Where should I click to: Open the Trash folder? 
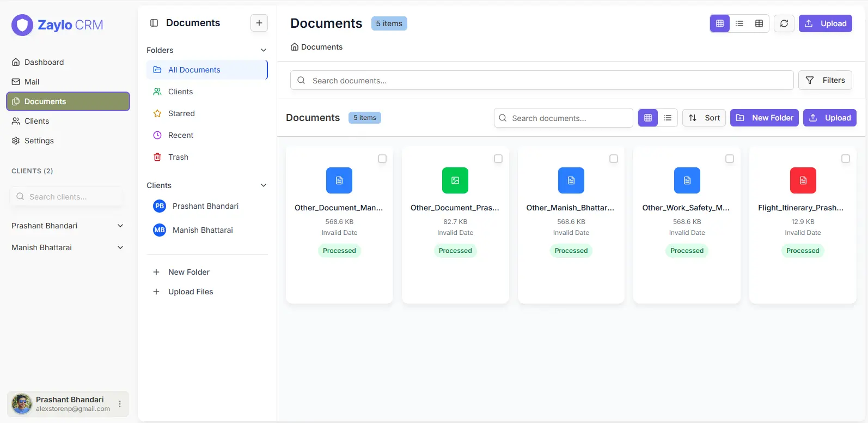pyautogui.click(x=207, y=157)
